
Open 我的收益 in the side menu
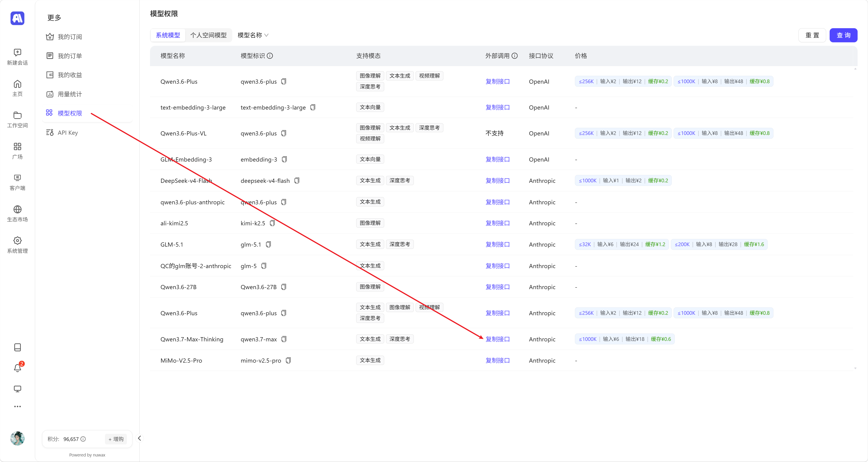(87, 75)
